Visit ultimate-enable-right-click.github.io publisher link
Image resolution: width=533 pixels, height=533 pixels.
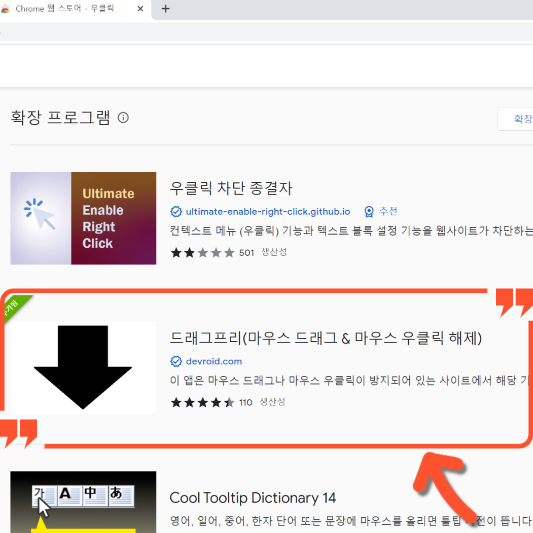268,212
